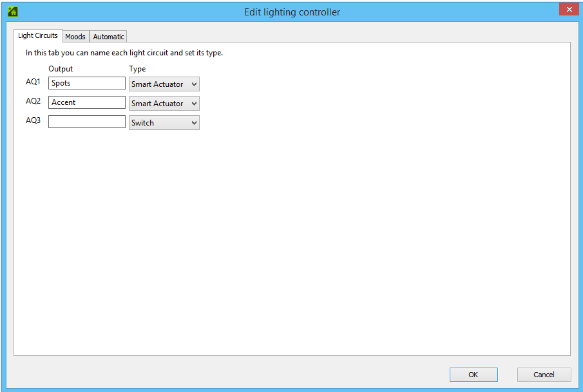This screenshot has width=583, height=392.
Task: Click the Spots output name field
Action: [x=86, y=84]
